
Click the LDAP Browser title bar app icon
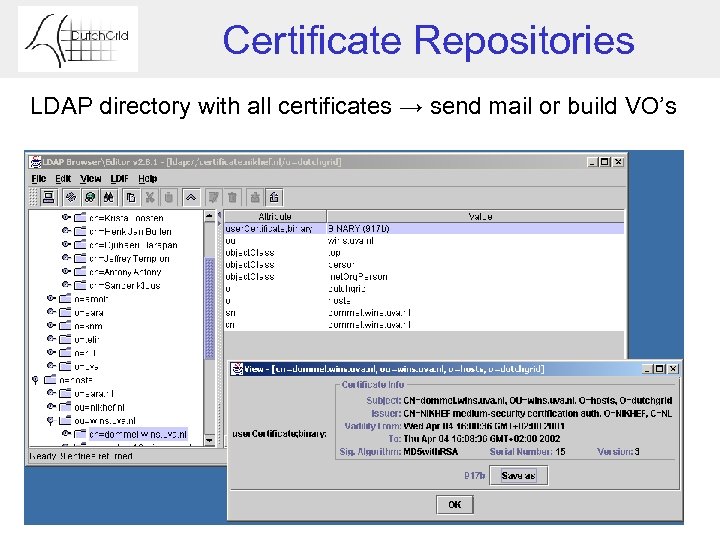point(35,162)
